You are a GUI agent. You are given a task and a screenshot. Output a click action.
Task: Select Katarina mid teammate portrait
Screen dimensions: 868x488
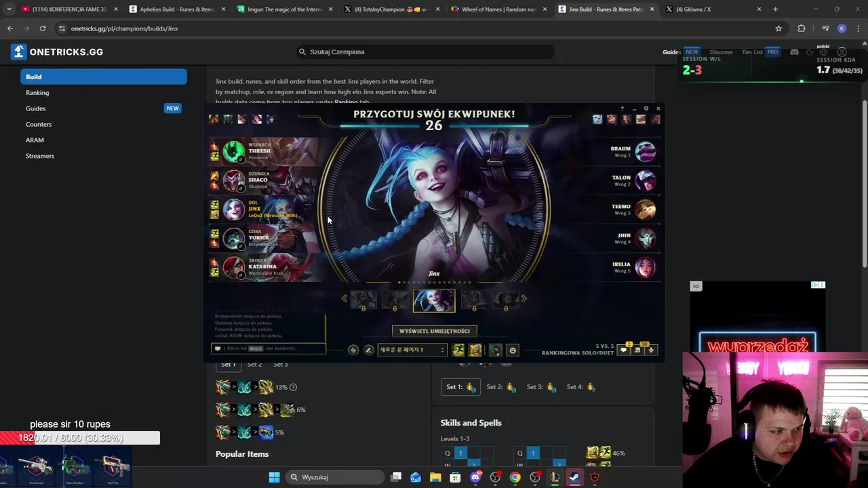pos(233,268)
